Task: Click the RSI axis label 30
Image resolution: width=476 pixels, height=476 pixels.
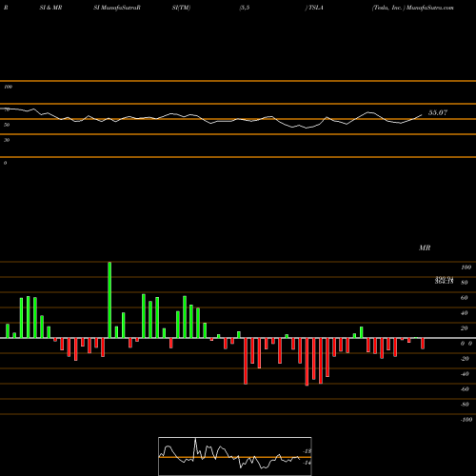Action: [x=7, y=140]
